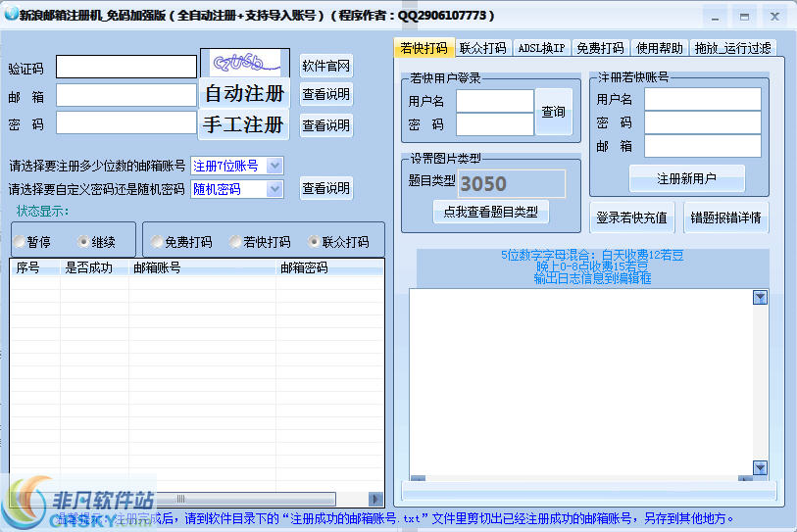Focus the 若快用户登录 密码 field
Image resolution: width=797 pixels, height=532 pixels.
click(495, 124)
